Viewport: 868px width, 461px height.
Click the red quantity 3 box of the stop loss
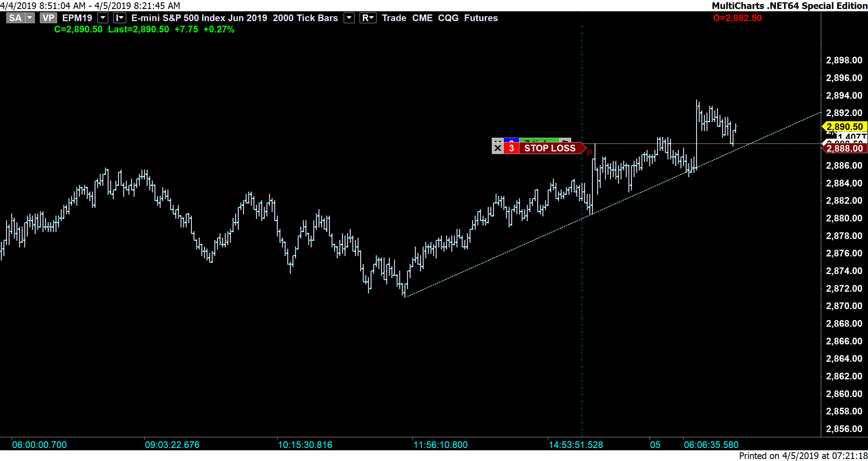click(511, 148)
